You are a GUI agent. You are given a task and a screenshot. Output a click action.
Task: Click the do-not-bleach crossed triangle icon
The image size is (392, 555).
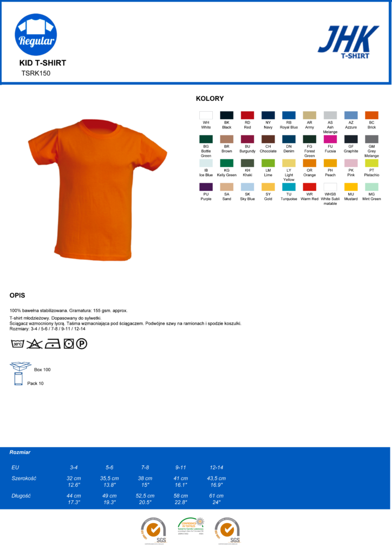click(x=34, y=344)
